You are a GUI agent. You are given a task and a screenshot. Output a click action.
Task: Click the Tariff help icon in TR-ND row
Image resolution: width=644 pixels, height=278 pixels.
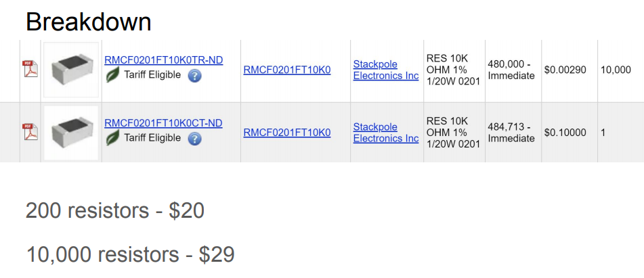pyautogui.click(x=194, y=76)
